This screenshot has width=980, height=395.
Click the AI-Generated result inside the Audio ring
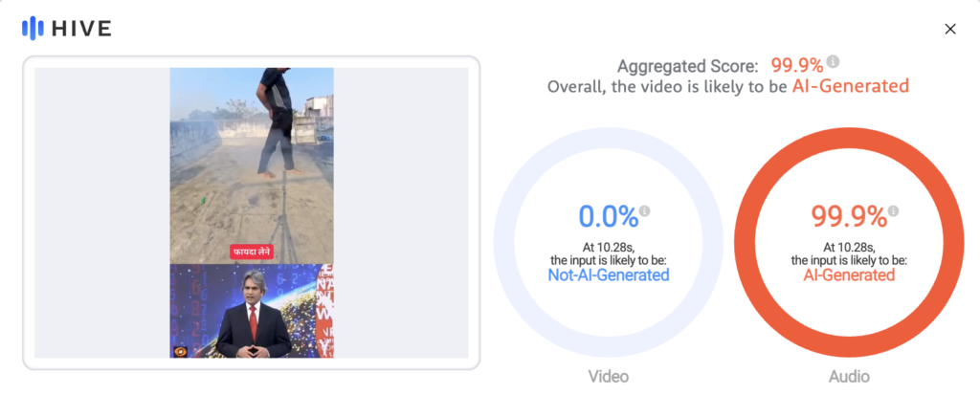point(849,275)
